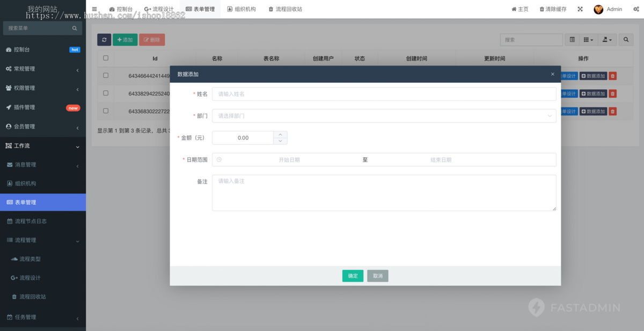This screenshot has width=644, height=331.
Task: Check the checkbox of the first table row
Action: pyautogui.click(x=106, y=75)
